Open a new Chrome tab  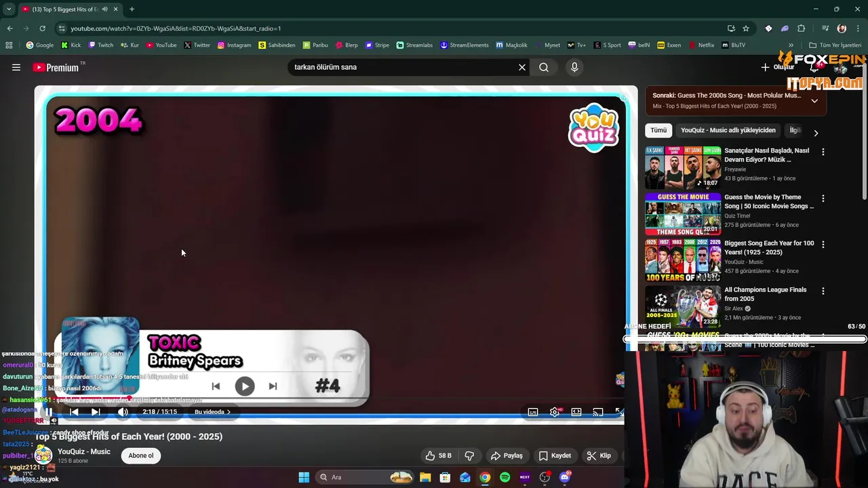click(132, 9)
